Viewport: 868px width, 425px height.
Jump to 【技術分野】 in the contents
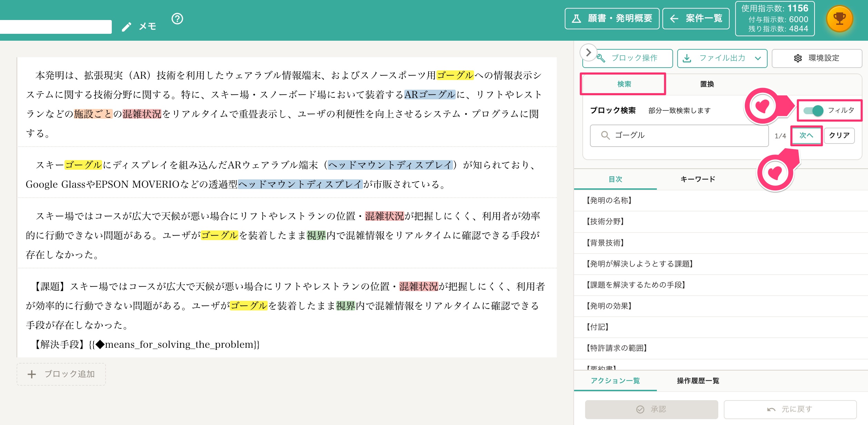721,221
